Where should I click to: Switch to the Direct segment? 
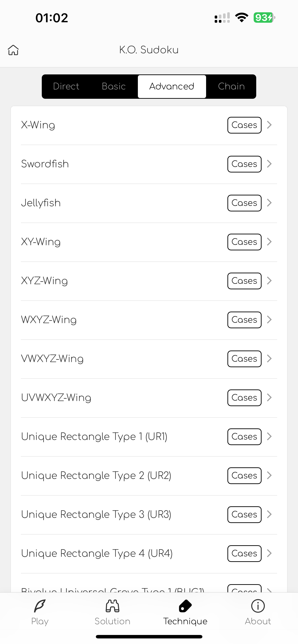(66, 86)
